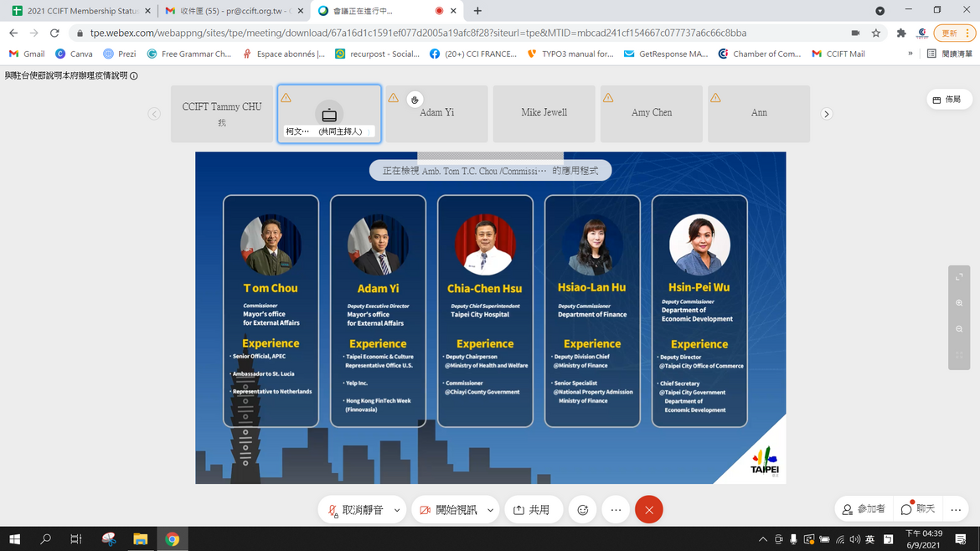Select Adam Yi's participant thumbnail
The width and height of the screenshot is (980, 551).
(x=436, y=113)
